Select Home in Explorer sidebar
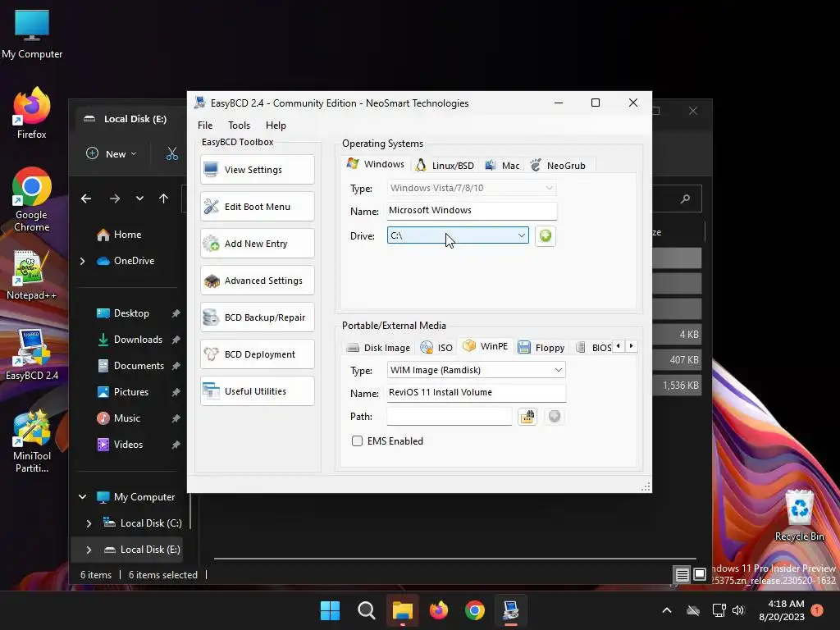840x630 pixels. (x=119, y=235)
